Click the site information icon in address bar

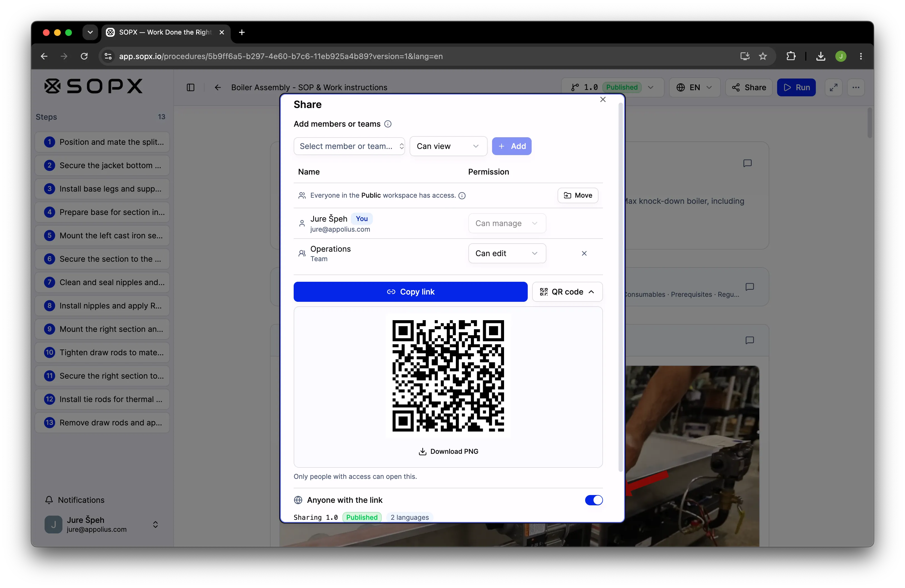tap(108, 56)
